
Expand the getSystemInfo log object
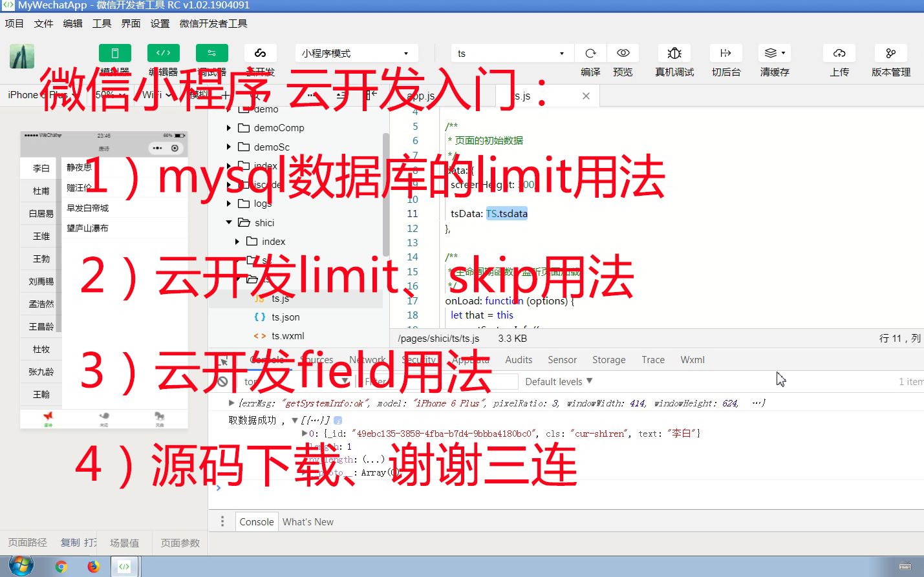231,403
